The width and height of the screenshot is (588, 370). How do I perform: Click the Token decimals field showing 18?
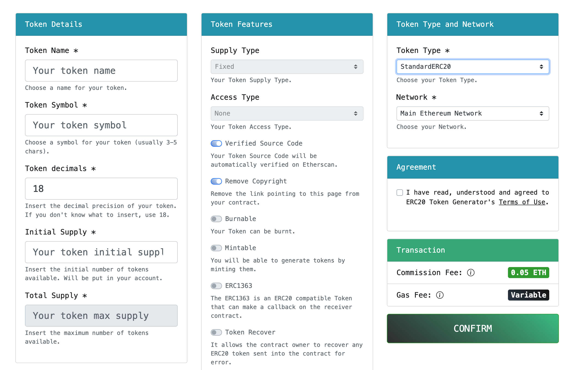pos(101,189)
